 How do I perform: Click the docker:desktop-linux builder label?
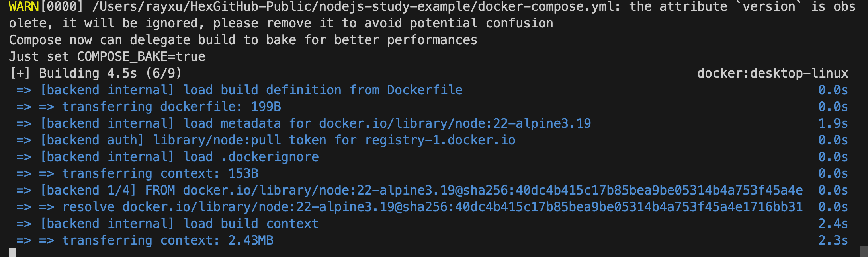point(772,74)
